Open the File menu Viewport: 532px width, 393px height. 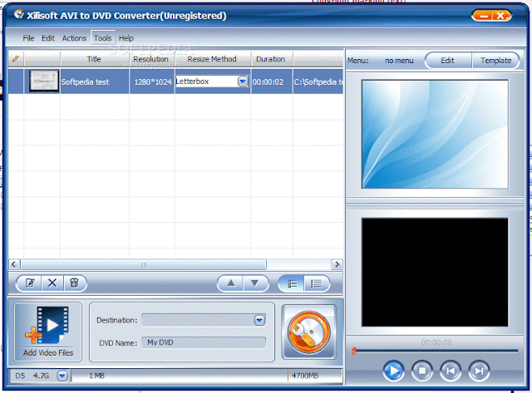coord(28,38)
